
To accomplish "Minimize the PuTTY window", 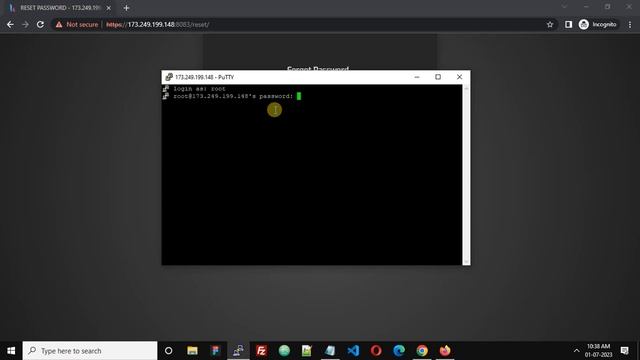I will 417,77.
